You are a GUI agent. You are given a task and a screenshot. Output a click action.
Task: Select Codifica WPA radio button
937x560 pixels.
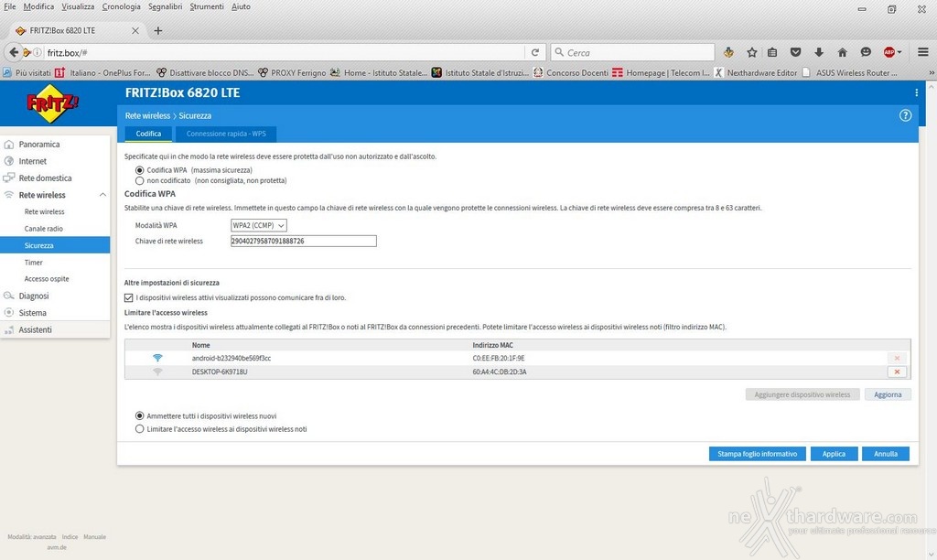tap(140, 170)
